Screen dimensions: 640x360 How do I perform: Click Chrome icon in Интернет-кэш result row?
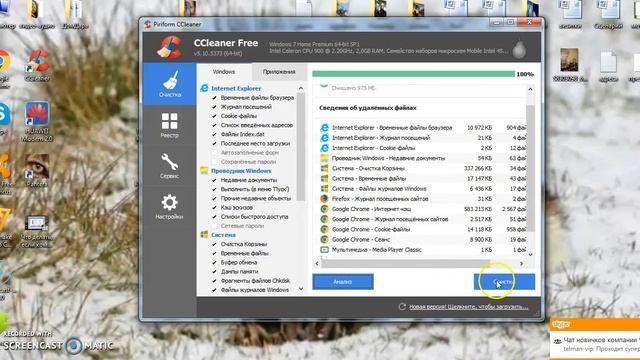tap(324, 209)
